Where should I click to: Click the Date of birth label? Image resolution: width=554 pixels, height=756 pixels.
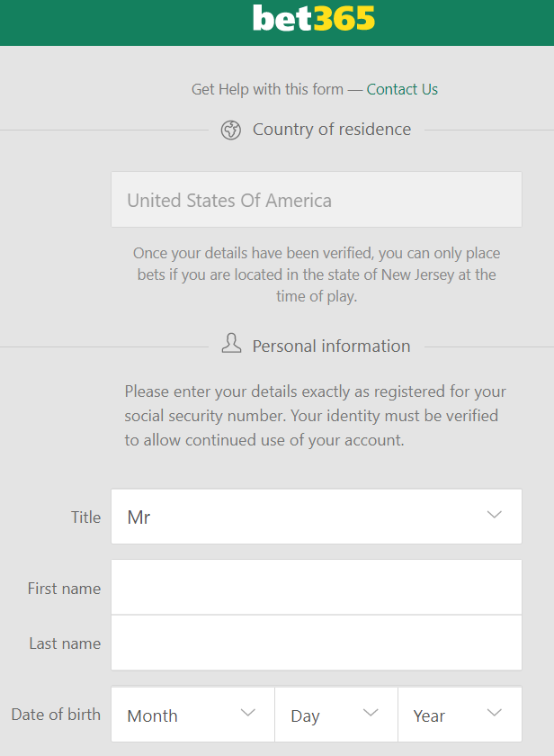[x=56, y=714]
